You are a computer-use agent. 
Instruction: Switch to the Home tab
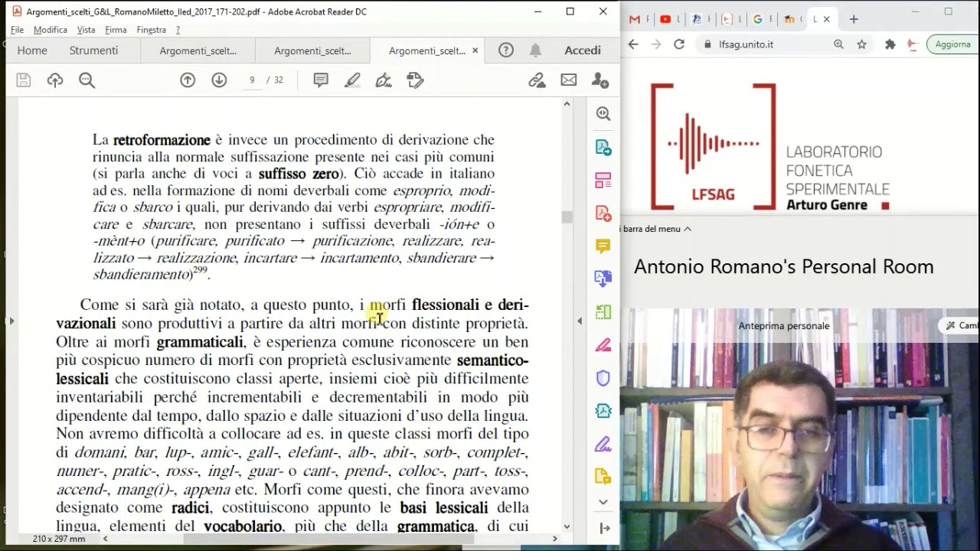pos(32,51)
